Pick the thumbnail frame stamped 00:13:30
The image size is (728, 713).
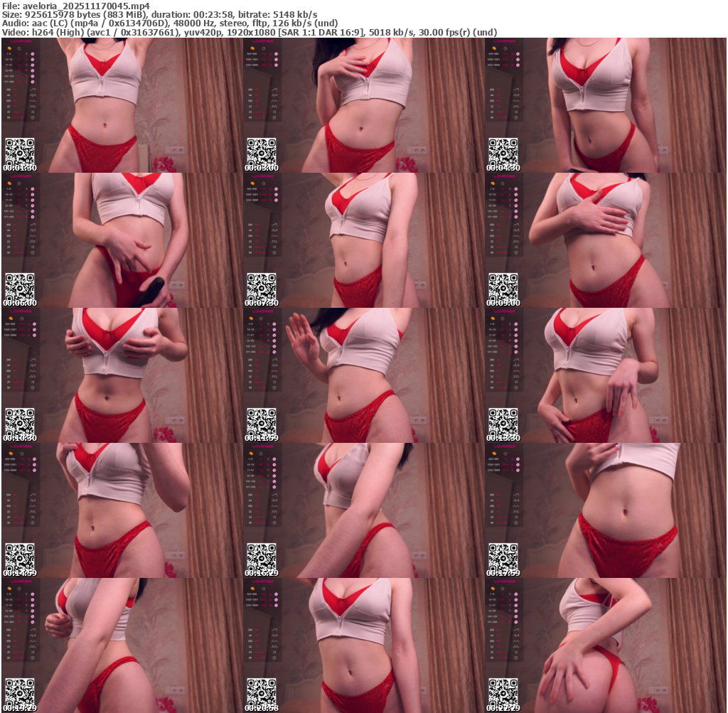pyautogui.click(x=606, y=375)
